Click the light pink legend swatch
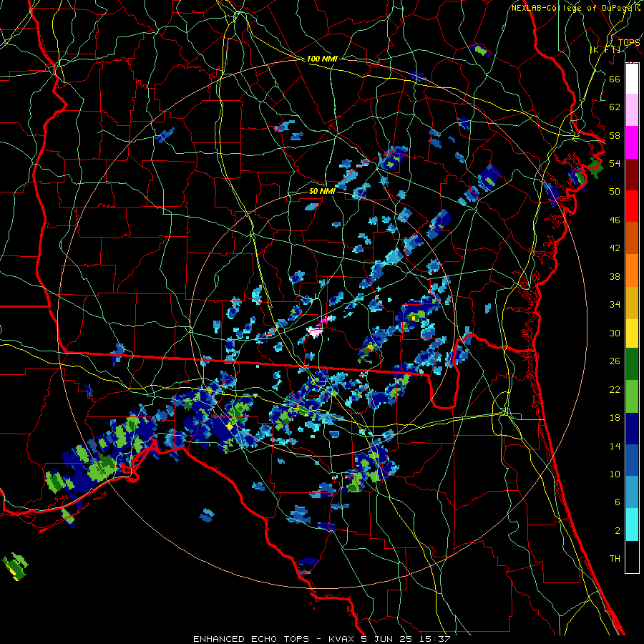 (632, 109)
